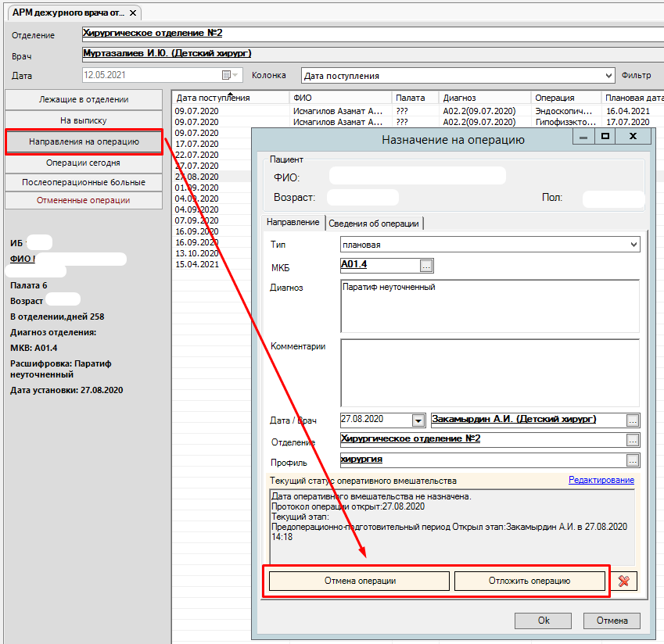The width and height of the screenshot is (664, 644).
Task: Click the На выписку button
Action: (x=84, y=120)
